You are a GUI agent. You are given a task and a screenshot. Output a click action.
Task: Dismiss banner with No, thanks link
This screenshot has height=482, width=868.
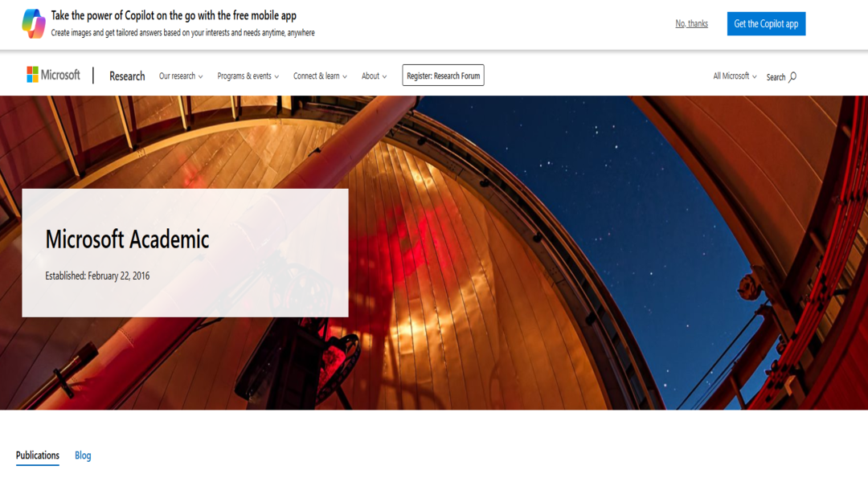691,23
